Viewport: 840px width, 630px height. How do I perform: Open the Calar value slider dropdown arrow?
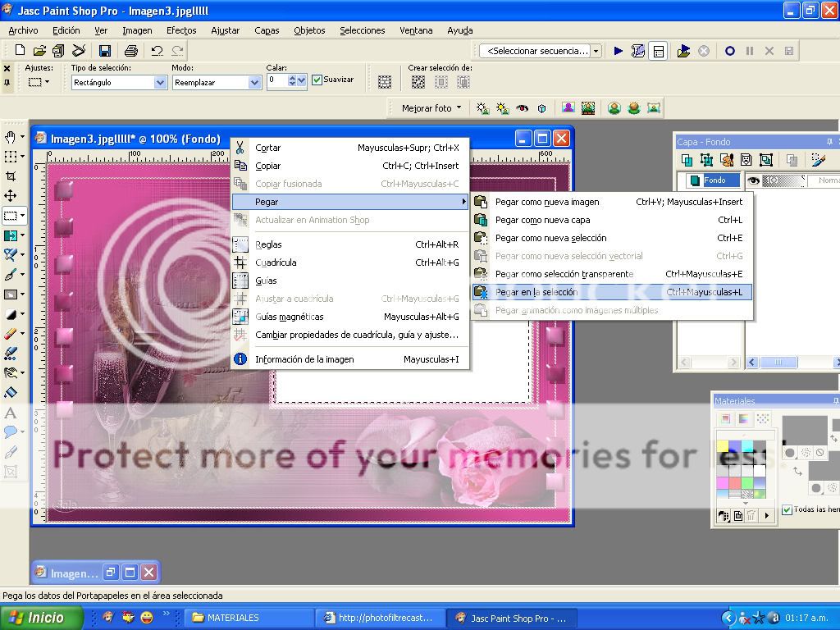[302, 80]
